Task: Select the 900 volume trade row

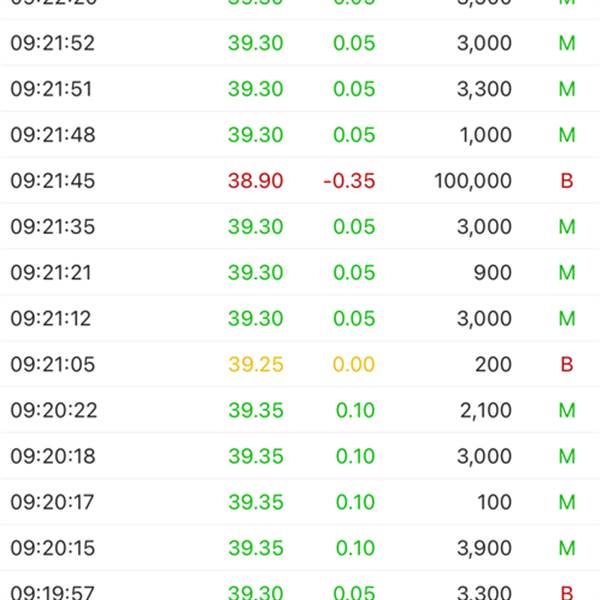Action: click(300, 272)
